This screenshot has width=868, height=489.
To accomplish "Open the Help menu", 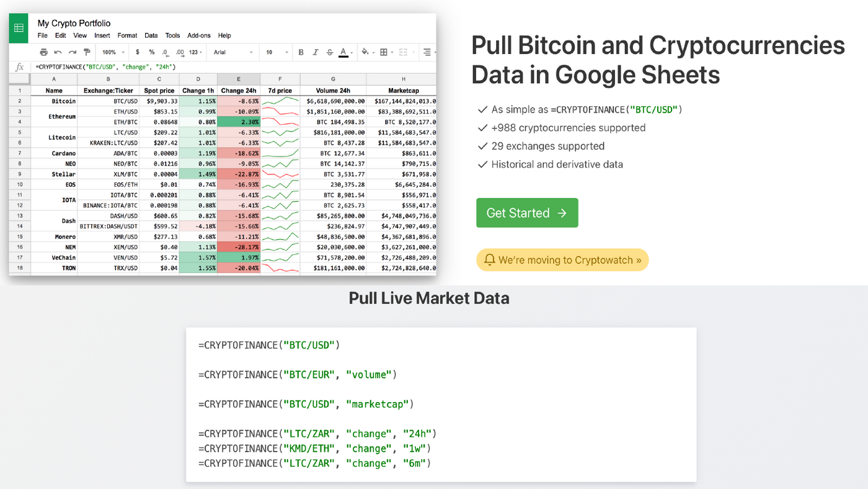I will tap(224, 35).
